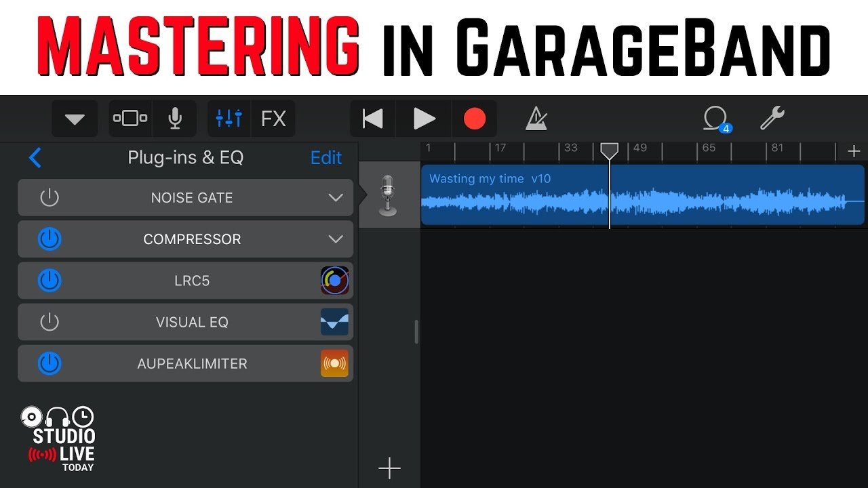Expand the Noise Gate settings chevron
This screenshot has height=488, width=868.
coord(336,198)
